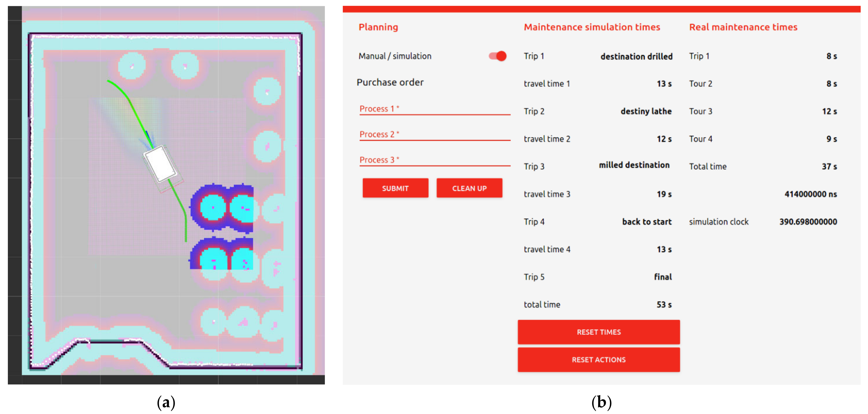
Task: Click the Process 1 input field
Action: (434, 109)
